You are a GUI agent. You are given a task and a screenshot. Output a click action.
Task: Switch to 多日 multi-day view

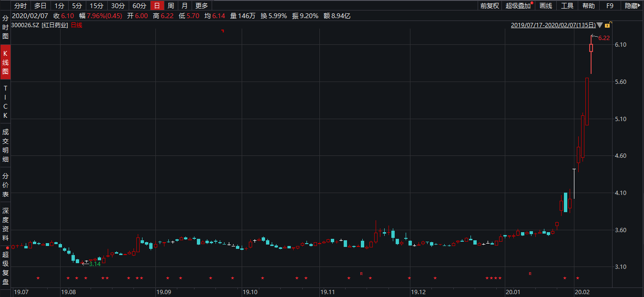(x=40, y=6)
